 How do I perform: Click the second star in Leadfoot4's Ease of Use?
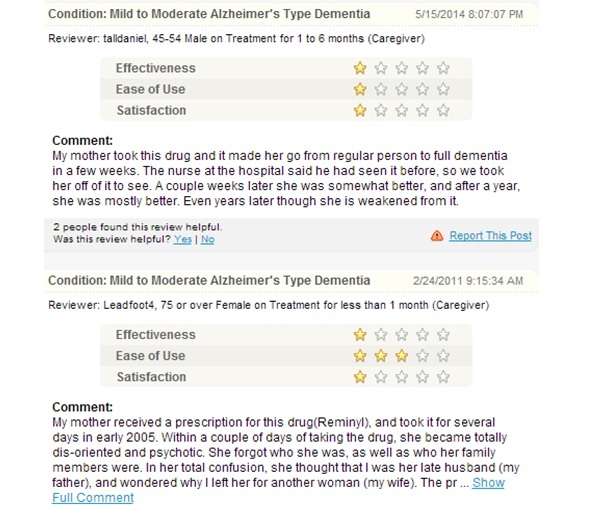[381, 356]
